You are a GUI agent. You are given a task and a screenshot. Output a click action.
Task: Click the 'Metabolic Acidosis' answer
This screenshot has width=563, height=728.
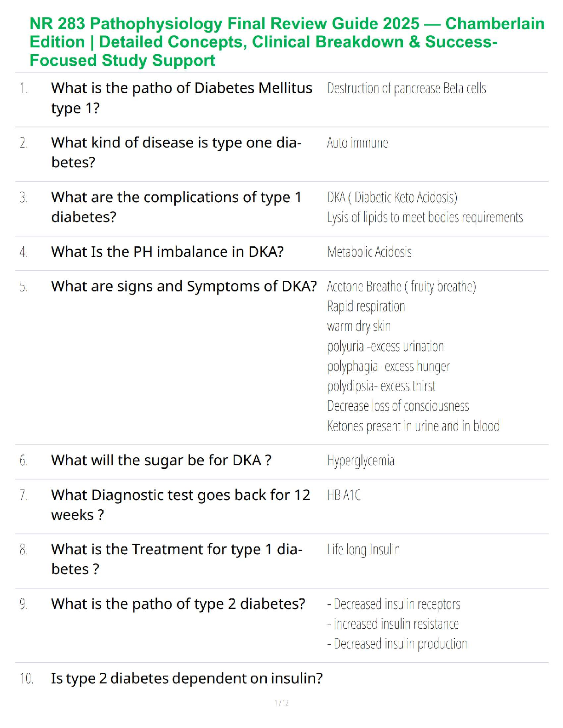pyautogui.click(x=369, y=252)
